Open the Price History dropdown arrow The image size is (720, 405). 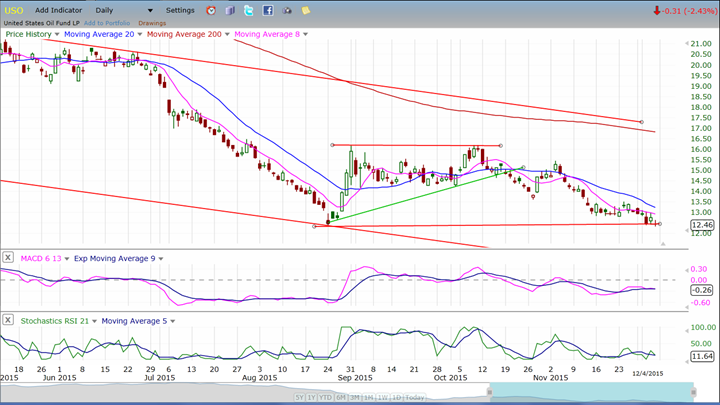[57, 34]
